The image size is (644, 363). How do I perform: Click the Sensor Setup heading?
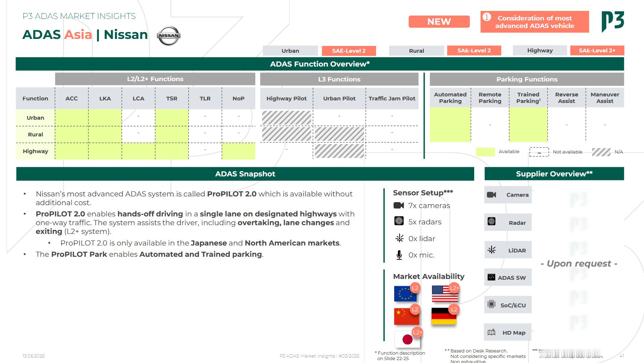pyautogui.click(x=423, y=193)
